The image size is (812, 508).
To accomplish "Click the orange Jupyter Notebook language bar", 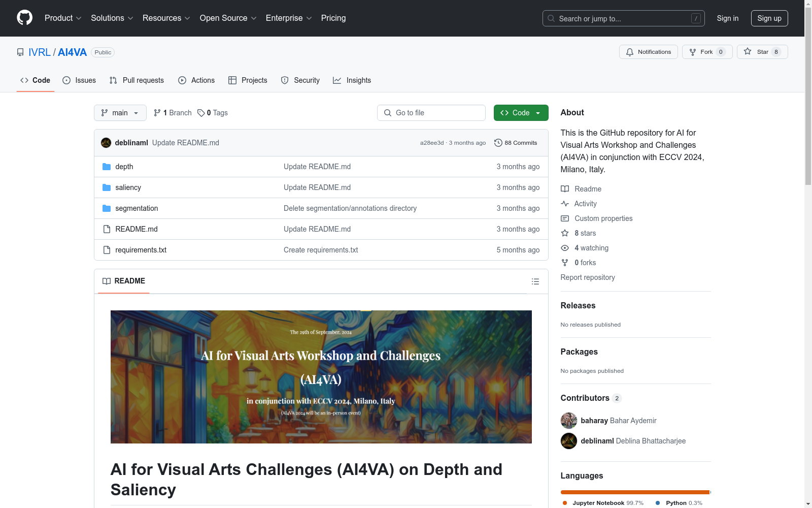I will (635, 492).
